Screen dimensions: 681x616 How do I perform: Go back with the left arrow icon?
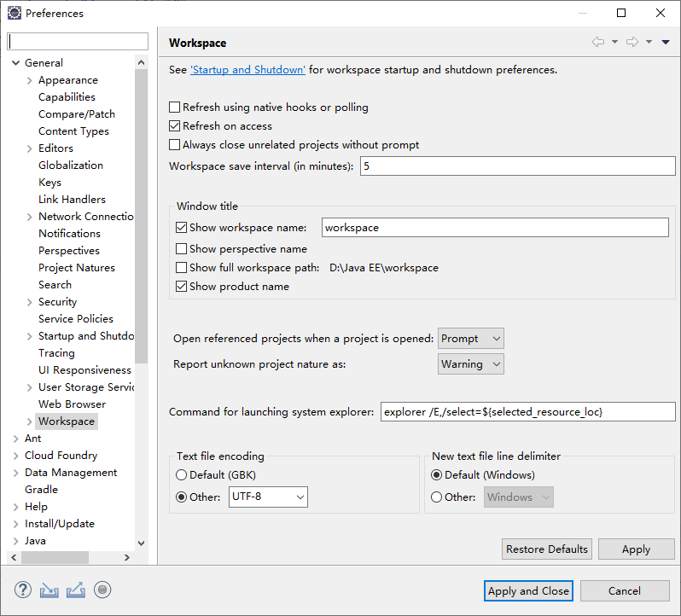598,42
